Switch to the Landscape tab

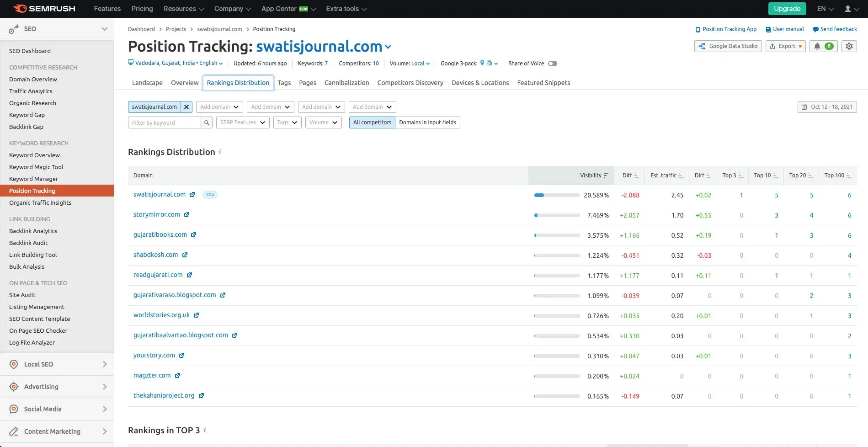tap(147, 83)
